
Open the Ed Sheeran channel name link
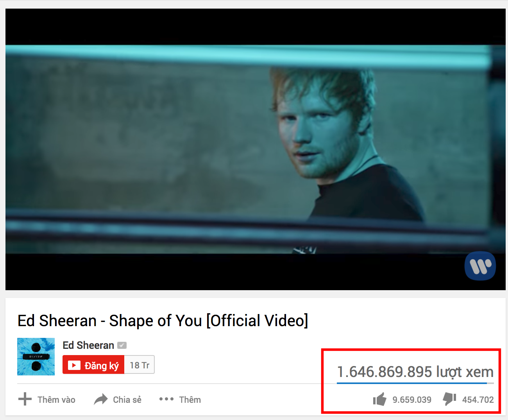pos(88,345)
